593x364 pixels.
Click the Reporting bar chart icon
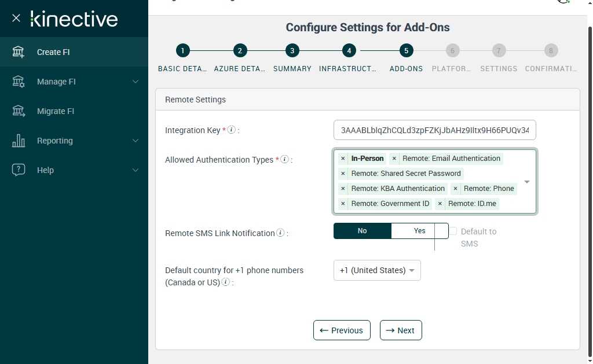[x=19, y=141]
